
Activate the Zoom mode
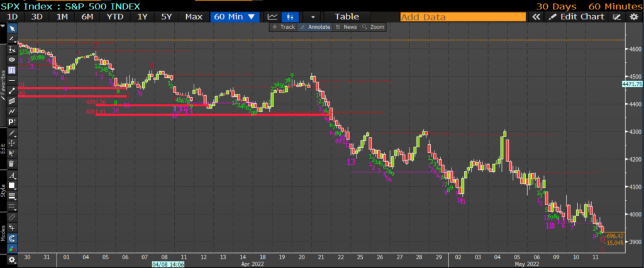coord(373,26)
